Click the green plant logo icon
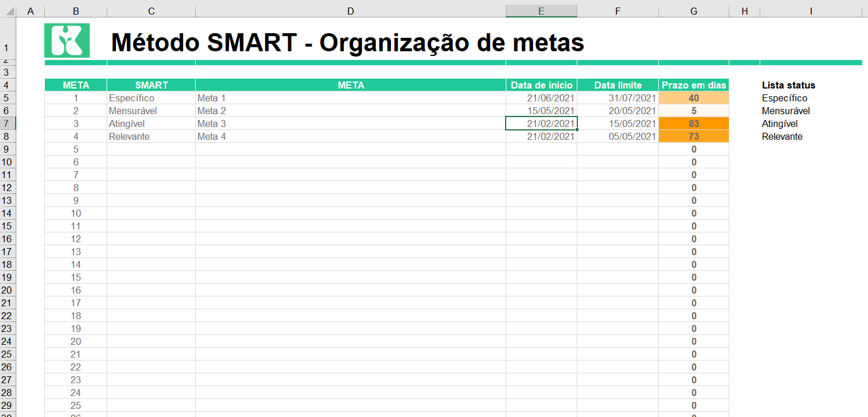This screenshot has height=417, width=868. [67, 40]
